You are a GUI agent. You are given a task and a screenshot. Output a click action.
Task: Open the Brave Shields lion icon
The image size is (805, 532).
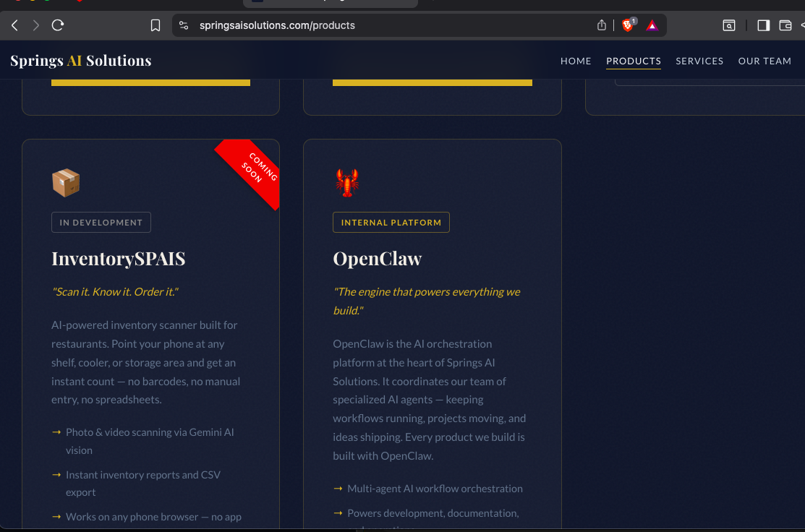click(x=627, y=25)
